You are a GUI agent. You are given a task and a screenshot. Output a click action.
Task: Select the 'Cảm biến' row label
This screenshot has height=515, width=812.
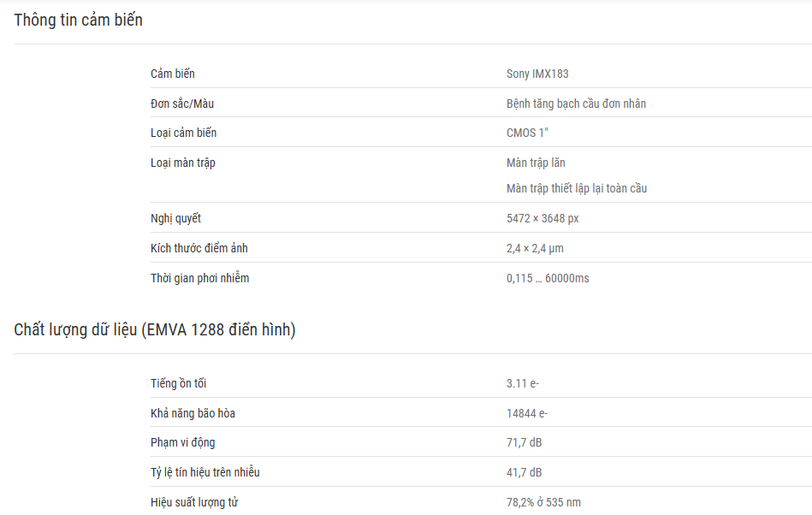tap(173, 74)
